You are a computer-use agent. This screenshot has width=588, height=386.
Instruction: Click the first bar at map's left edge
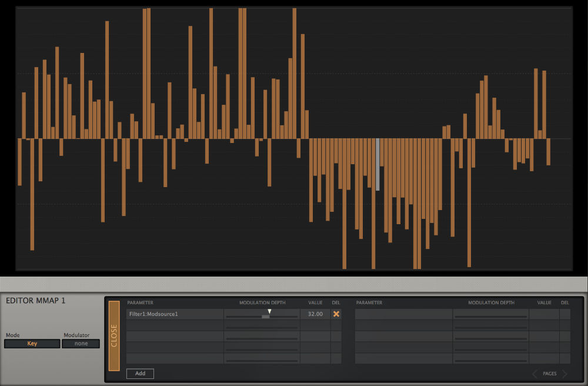click(x=19, y=162)
